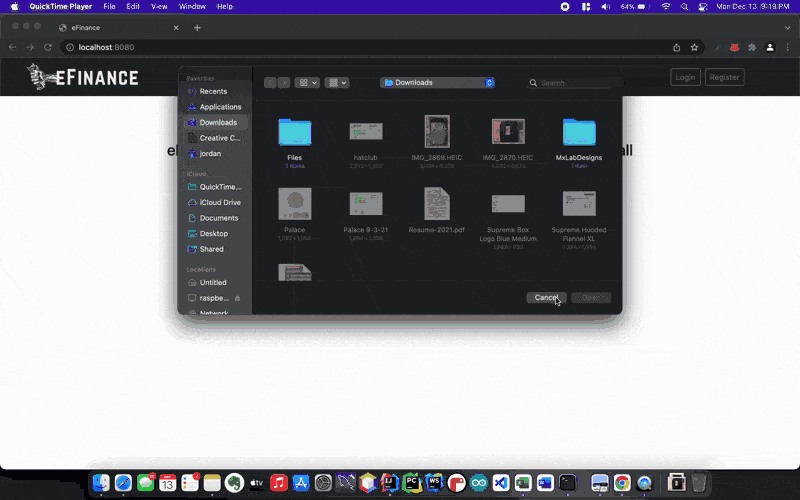Viewport: 800px width, 500px height.
Task: Open the QuickTime Player menu
Action: pos(61,7)
